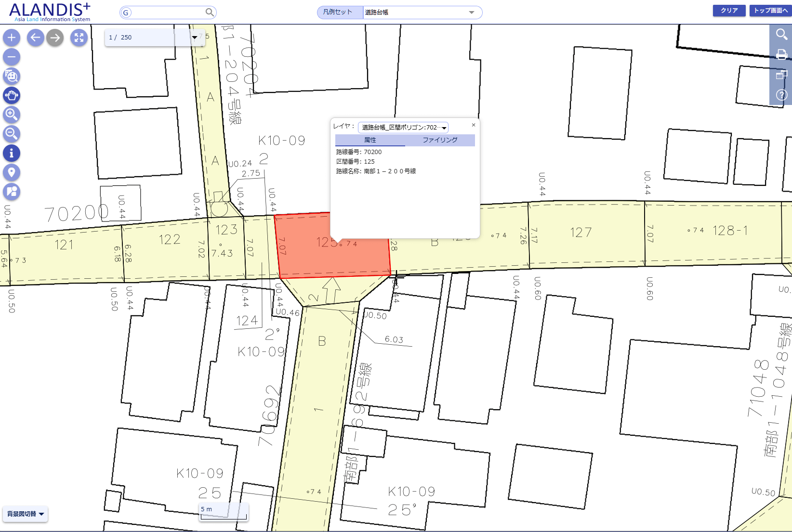This screenshot has width=792, height=532.
Task: Click the plus zoom-in button
Action: pyautogui.click(x=12, y=38)
